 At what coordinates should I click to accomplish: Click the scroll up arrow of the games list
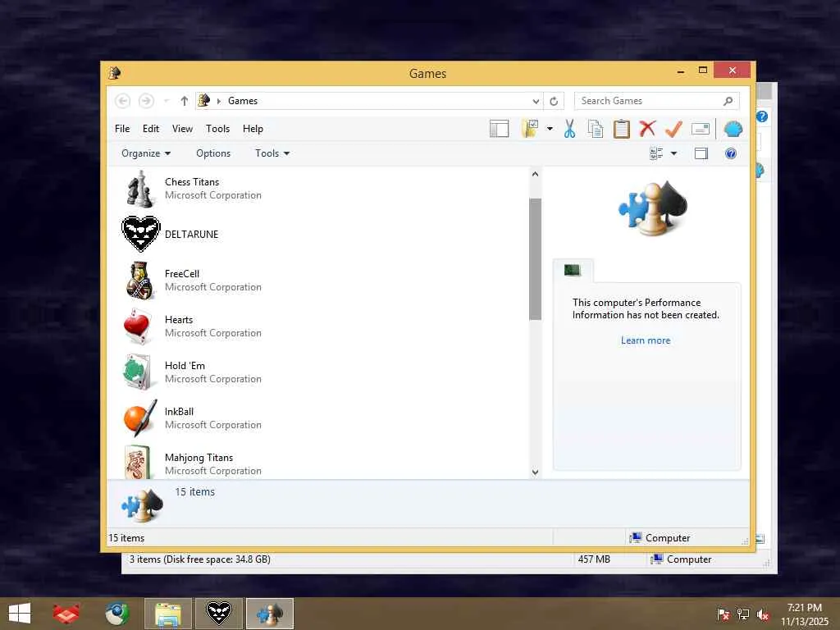535,174
